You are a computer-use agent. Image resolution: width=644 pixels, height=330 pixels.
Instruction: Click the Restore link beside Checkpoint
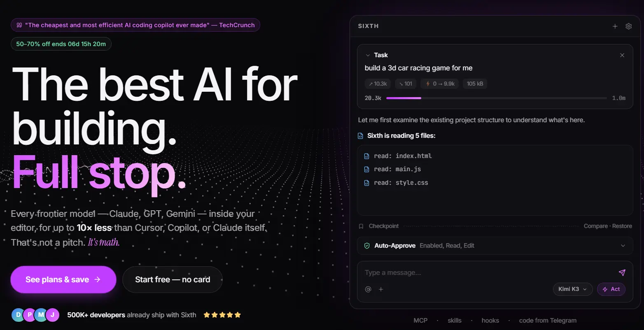[x=622, y=226]
